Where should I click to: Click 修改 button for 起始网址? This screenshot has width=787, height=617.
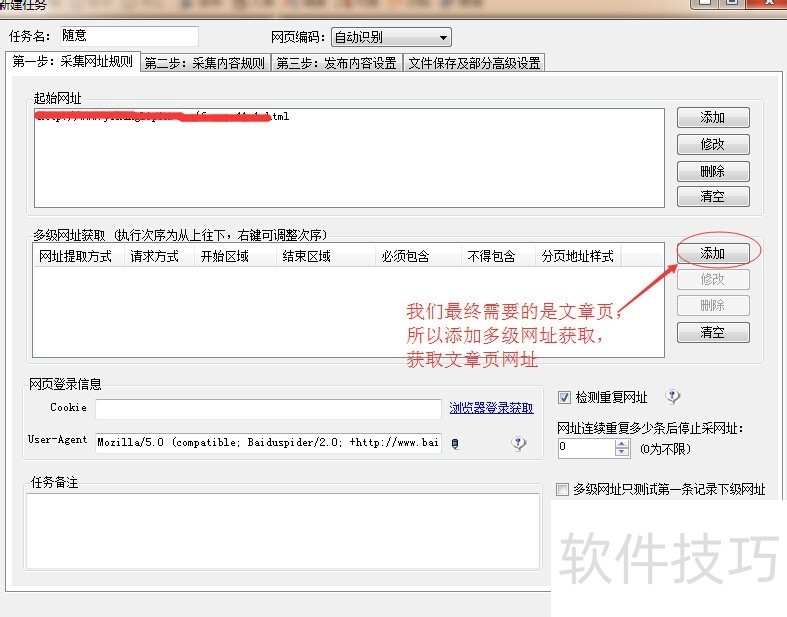click(713, 145)
